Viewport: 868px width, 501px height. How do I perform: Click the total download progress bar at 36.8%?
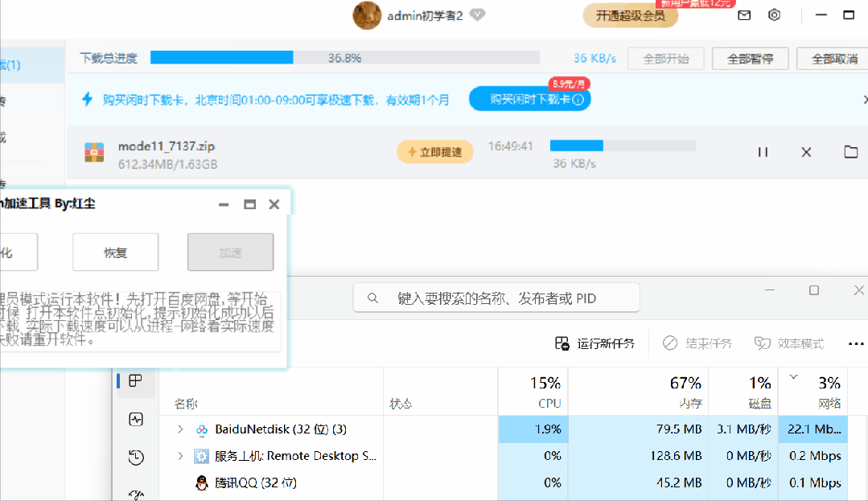346,57
